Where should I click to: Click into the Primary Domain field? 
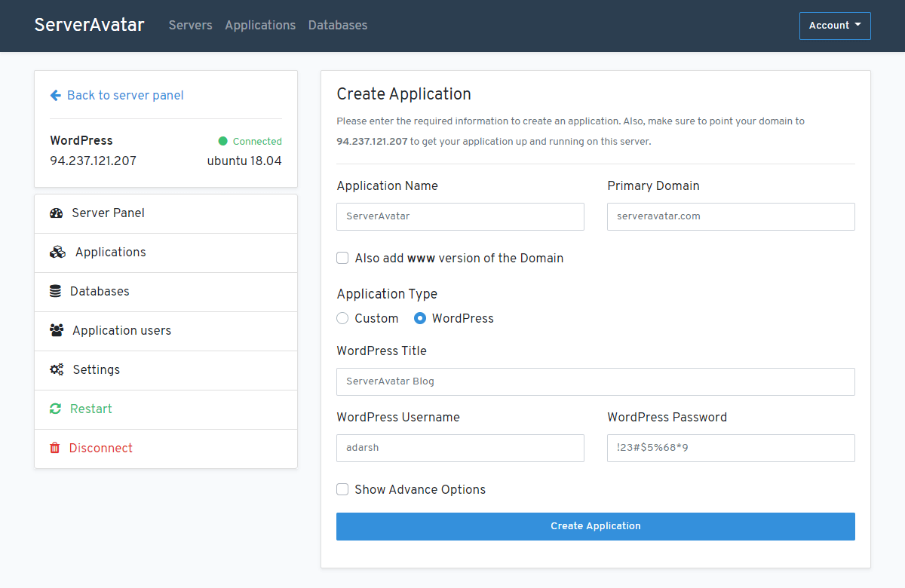pos(731,216)
